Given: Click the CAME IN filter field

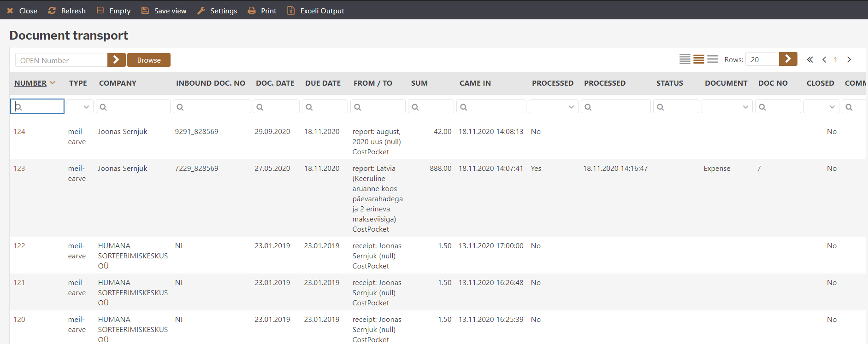Looking at the screenshot, I should tap(491, 107).
